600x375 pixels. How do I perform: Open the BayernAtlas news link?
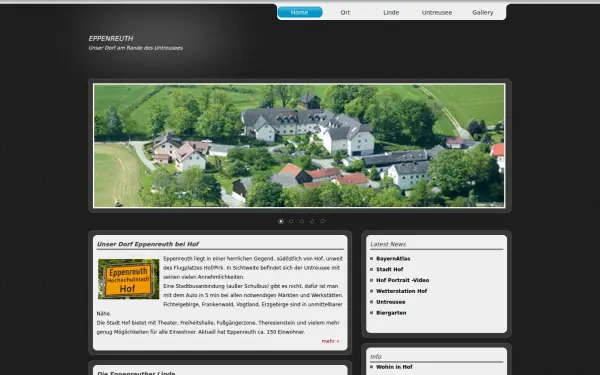click(393, 259)
